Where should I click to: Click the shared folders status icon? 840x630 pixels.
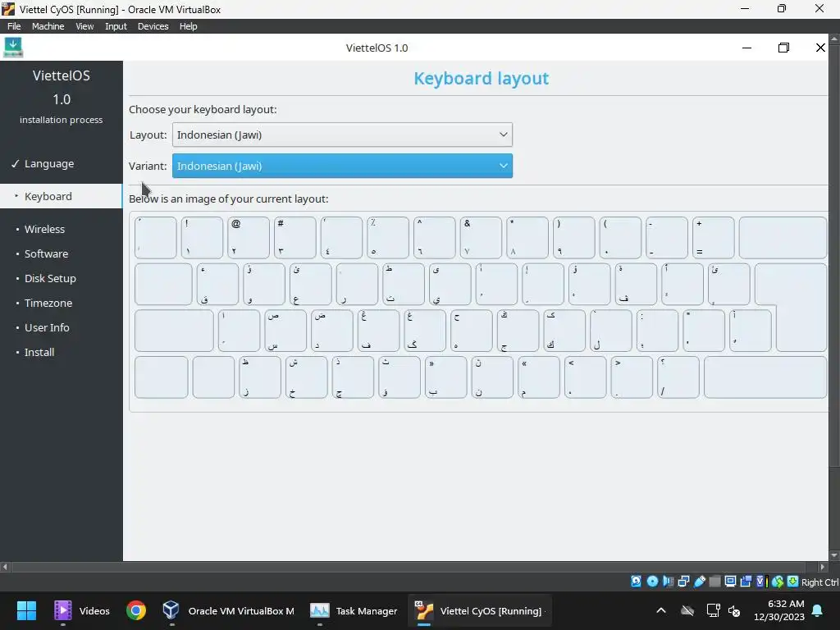pyautogui.click(x=714, y=582)
